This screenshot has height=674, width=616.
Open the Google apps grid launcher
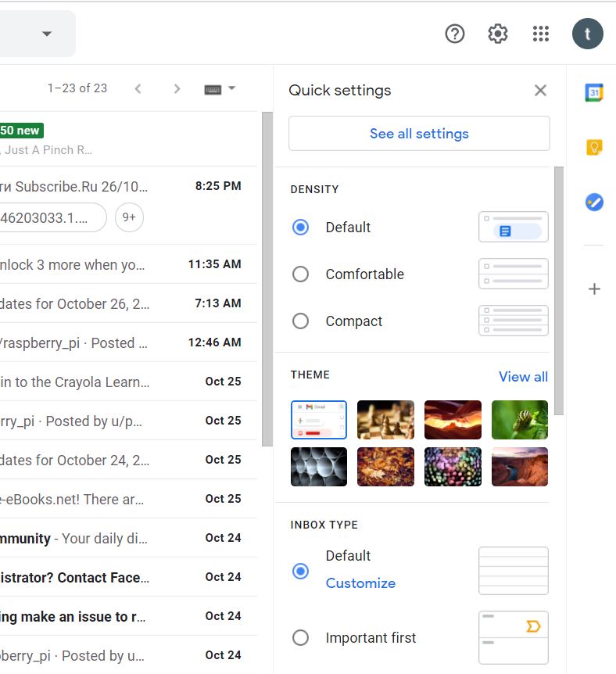541,34
